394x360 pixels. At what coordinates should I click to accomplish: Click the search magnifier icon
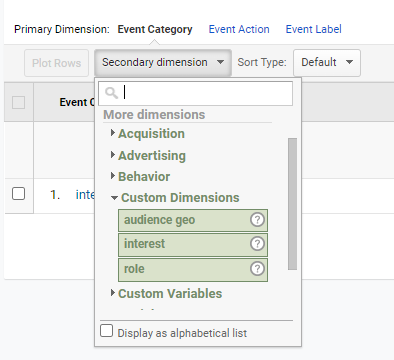coord(111,93)
